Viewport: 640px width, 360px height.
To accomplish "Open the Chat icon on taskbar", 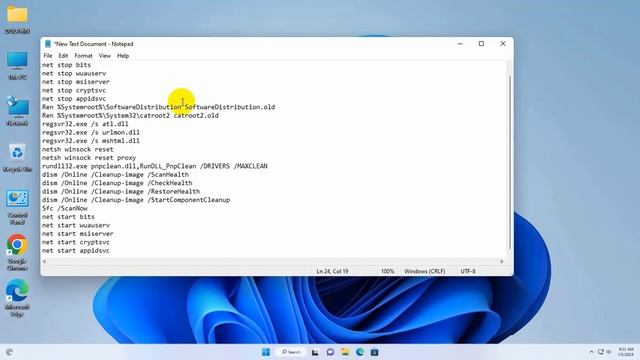I will click(x=330, y=352).
